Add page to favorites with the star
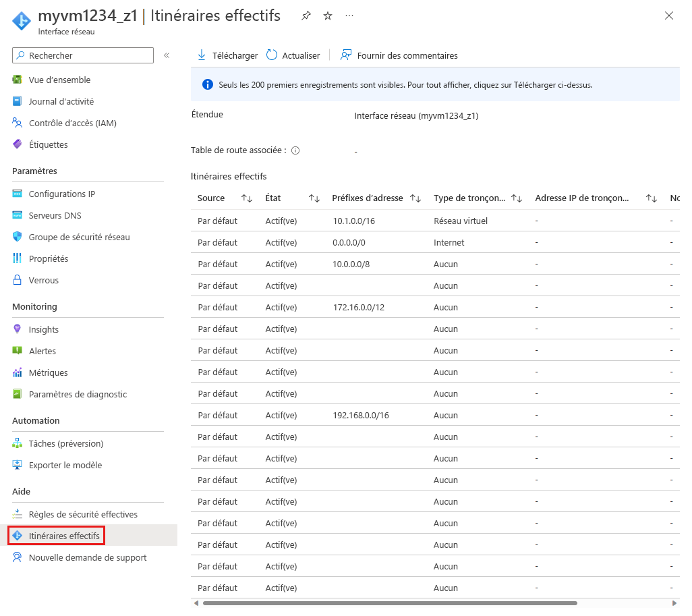Image resolution: width=692 pixels, height=616 pixels. (x=327, y=15)
